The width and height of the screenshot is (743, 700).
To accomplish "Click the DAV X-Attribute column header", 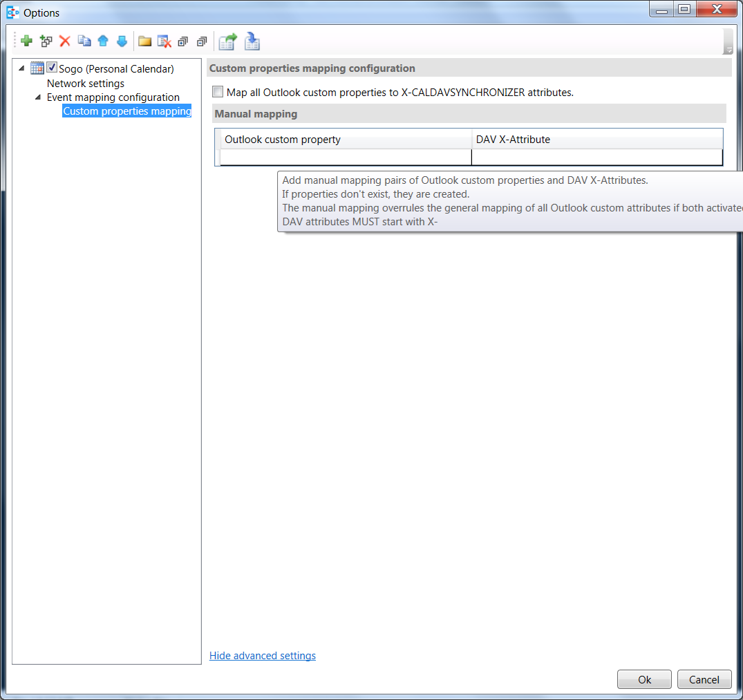I will tap(597, 140).
